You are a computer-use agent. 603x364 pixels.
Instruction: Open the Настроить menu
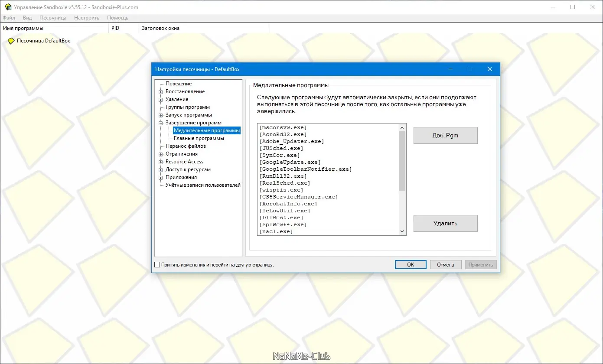[87, 18]
